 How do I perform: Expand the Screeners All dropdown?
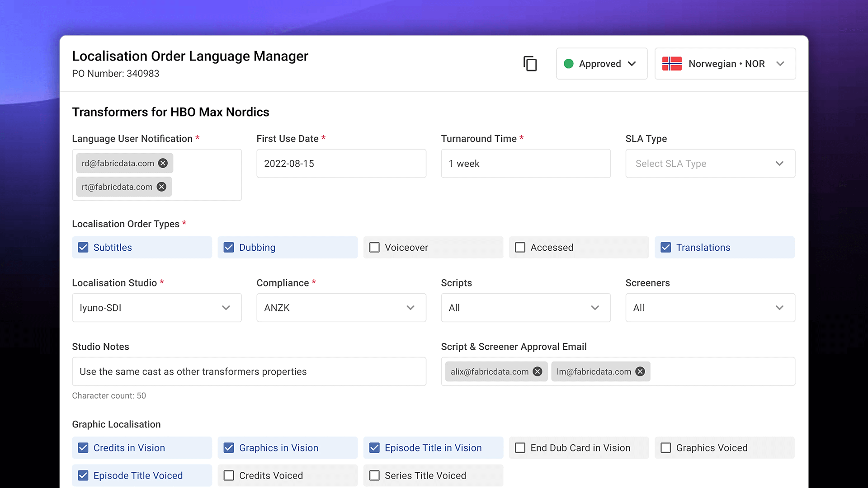point(710,308)
